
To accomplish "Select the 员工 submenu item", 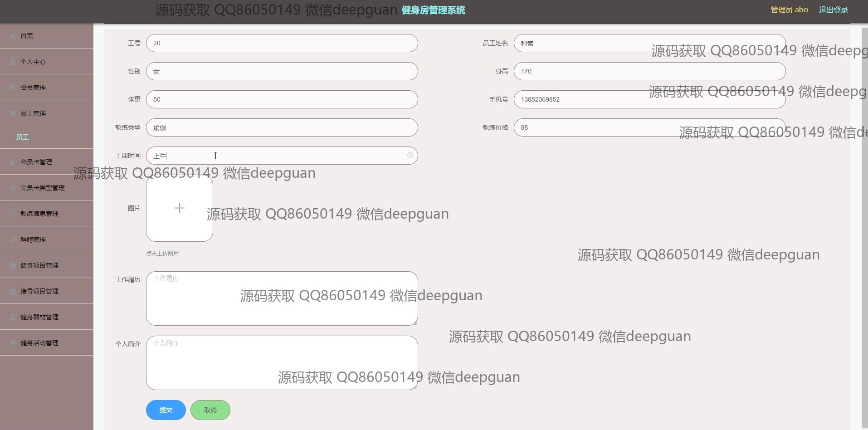I will (x=23, y=137).
